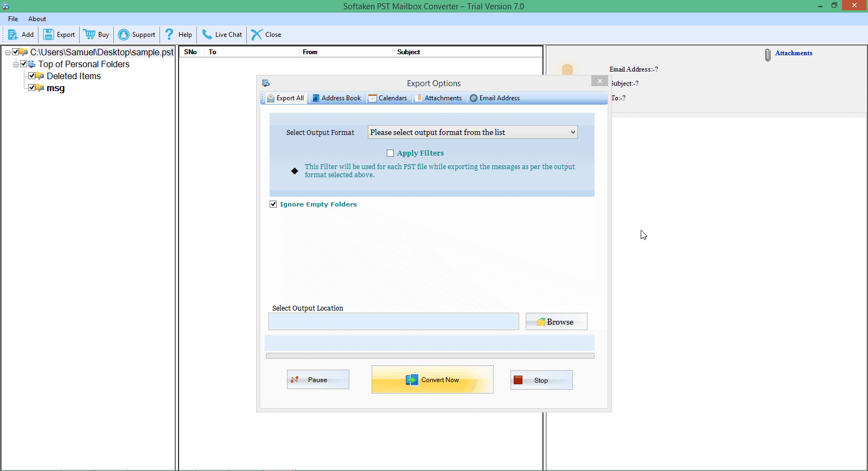Click the Export floppy disk icon
Image resolution: width=868 pixels, height=471 pixels.
(x=48, y=35)
